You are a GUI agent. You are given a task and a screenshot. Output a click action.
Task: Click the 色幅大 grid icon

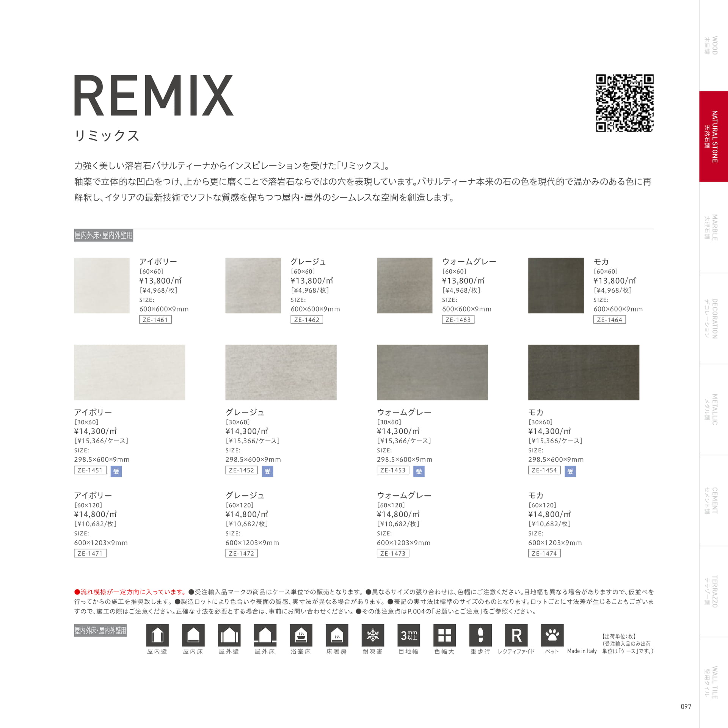445,635
